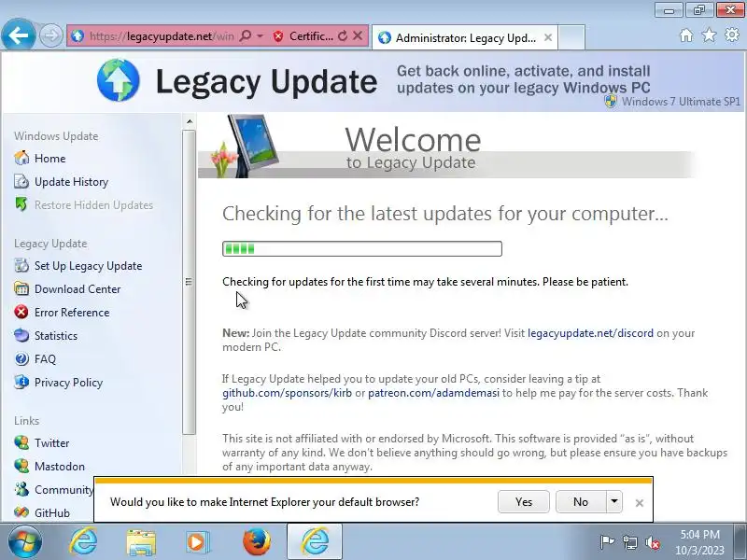Open the patreon.com/adamdemasi link
The image size is (747, 560).
(433, 393)
